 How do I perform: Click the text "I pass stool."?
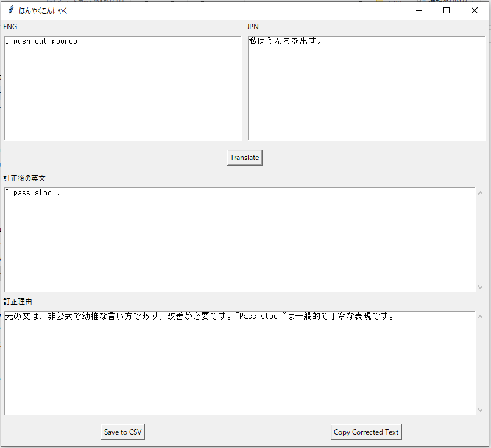pos(32,193)
